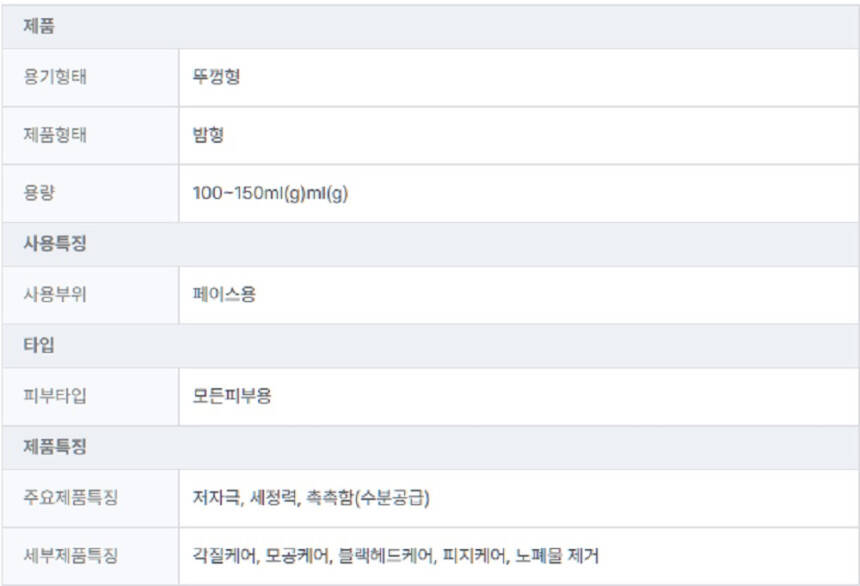Screen dimensions: 860x586
Task: Click the 페이스용 value text
Action: tap(224, 295)
